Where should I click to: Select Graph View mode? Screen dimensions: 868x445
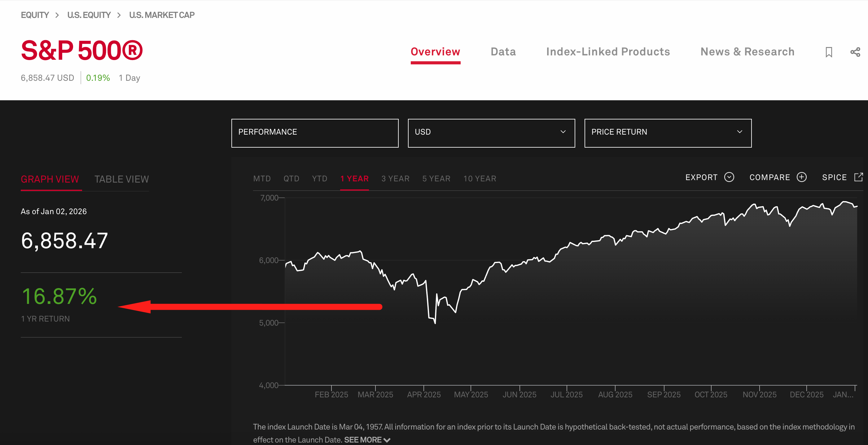pyautogui.click(x=50, y=179)
